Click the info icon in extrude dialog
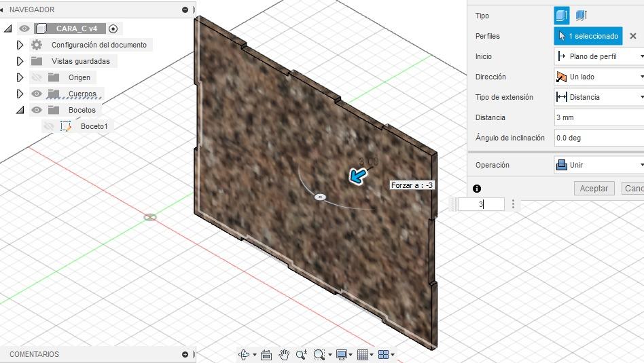Screen dimensions: 644x363 pos(477,188)
